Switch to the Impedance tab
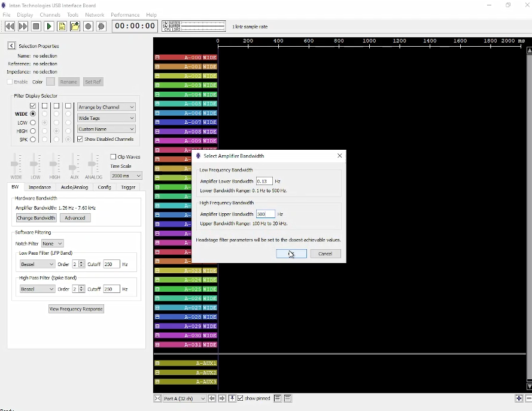The height and width of the screenshot is (411, 532). click(x=39, y=187)
